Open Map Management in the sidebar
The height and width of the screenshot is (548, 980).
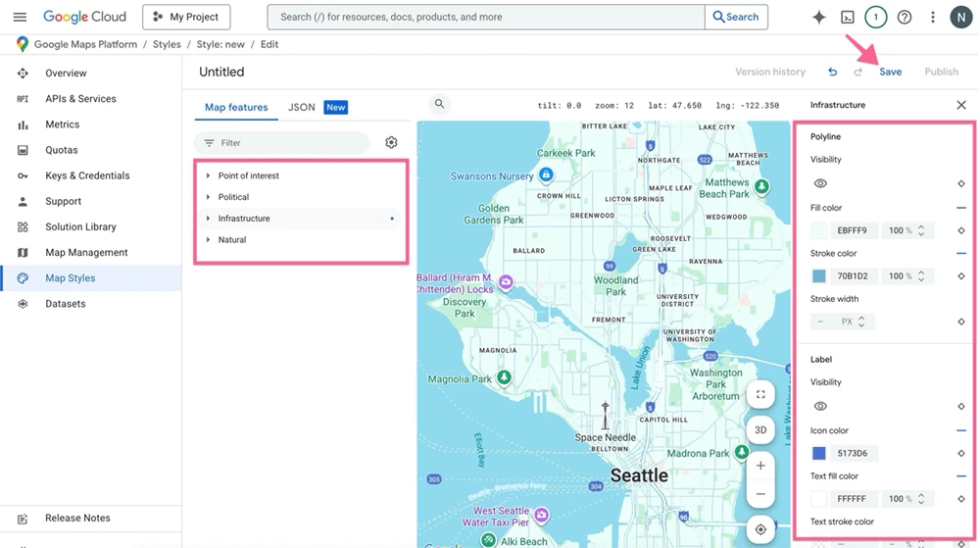(86, 252)
